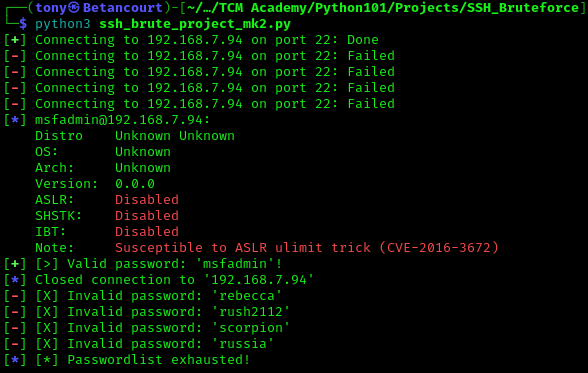Click the Version value 0.0.0
This screenshot has width=588, height=373.
pos(135,184)
